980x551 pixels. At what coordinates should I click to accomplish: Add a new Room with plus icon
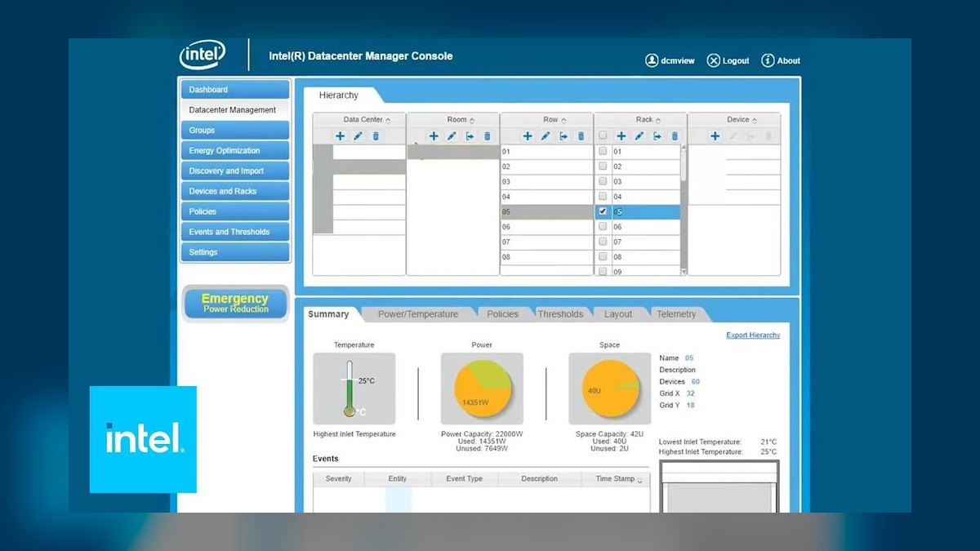pyautogui.click(x=434, y=136)
